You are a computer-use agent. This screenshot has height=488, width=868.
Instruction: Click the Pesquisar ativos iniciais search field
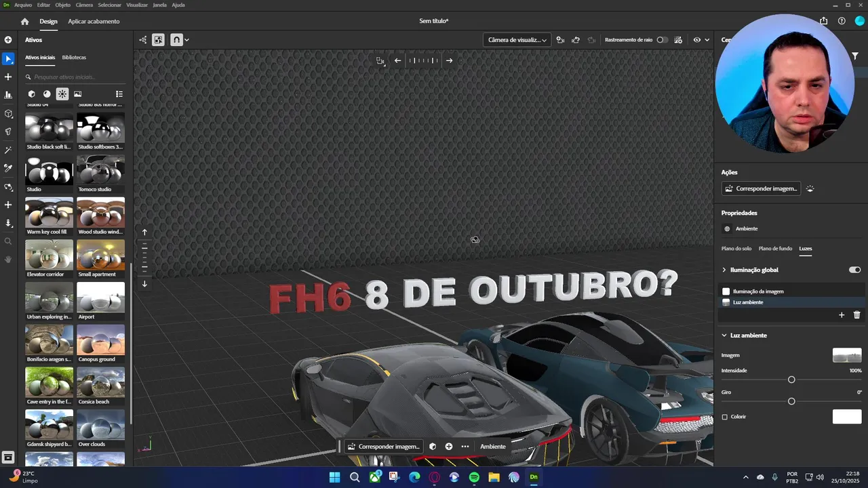click(75, 77)
